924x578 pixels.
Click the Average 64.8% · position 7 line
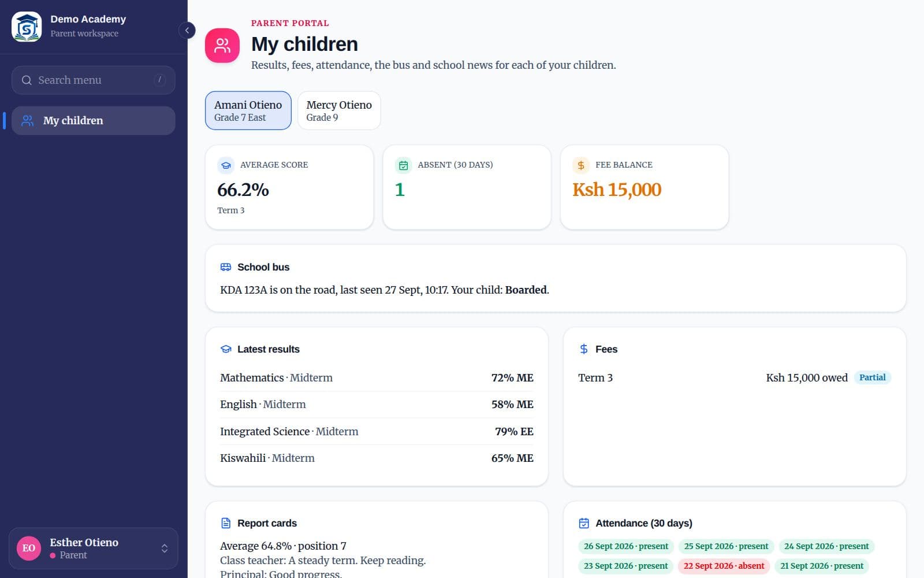click(283, 546)
